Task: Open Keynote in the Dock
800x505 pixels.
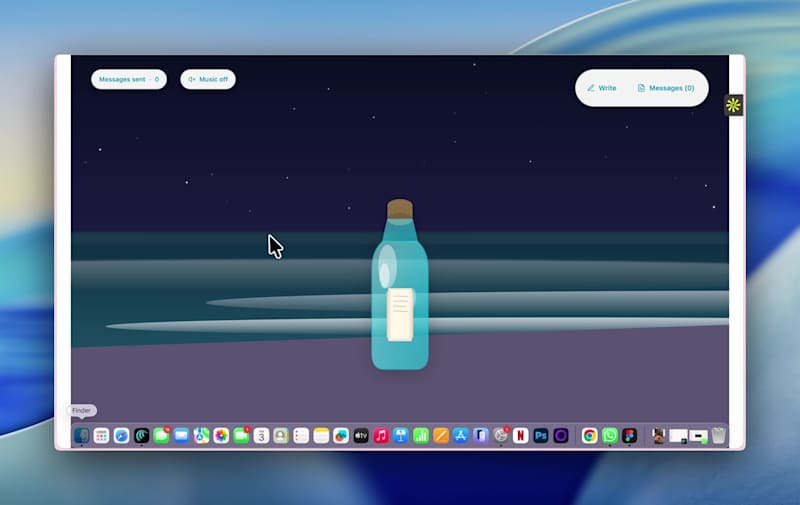Action: (401, 436)
